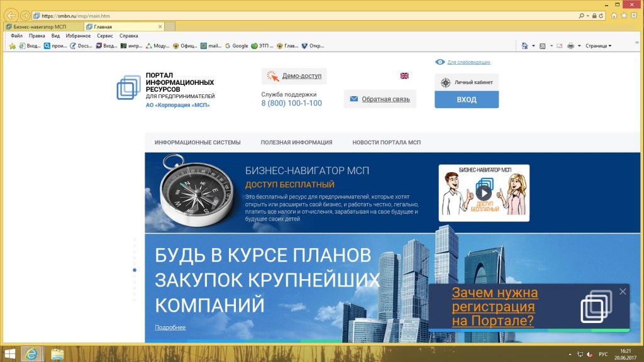Open НОВОСТИ ПОРТАЛА МСП navigation item
The image size is (644, 362).
(387, 143)
